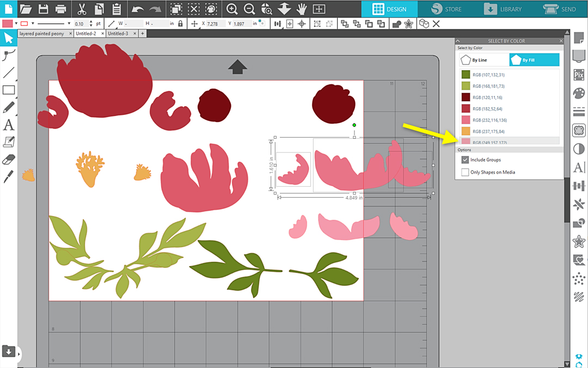The width and height of the screenshot is (588, 368).
Task: Redo the last action
Action: (155, 9)
